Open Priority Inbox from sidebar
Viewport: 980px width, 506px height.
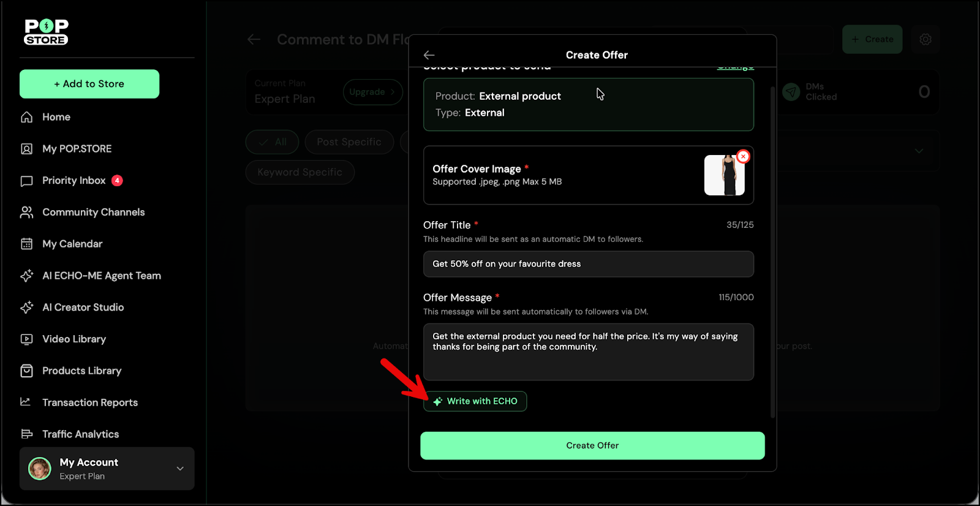[73, 181]
